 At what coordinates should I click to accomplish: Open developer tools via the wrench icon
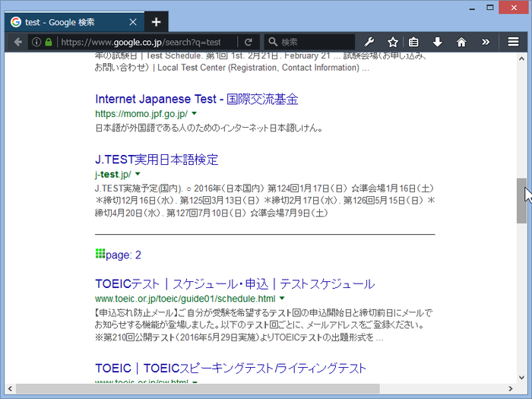pyautogui.click(x=370, y=42)
